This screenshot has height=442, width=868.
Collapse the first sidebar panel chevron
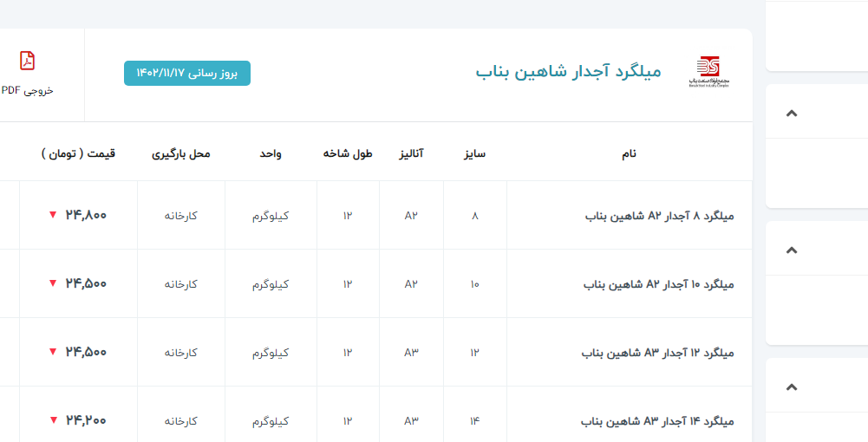791,113
